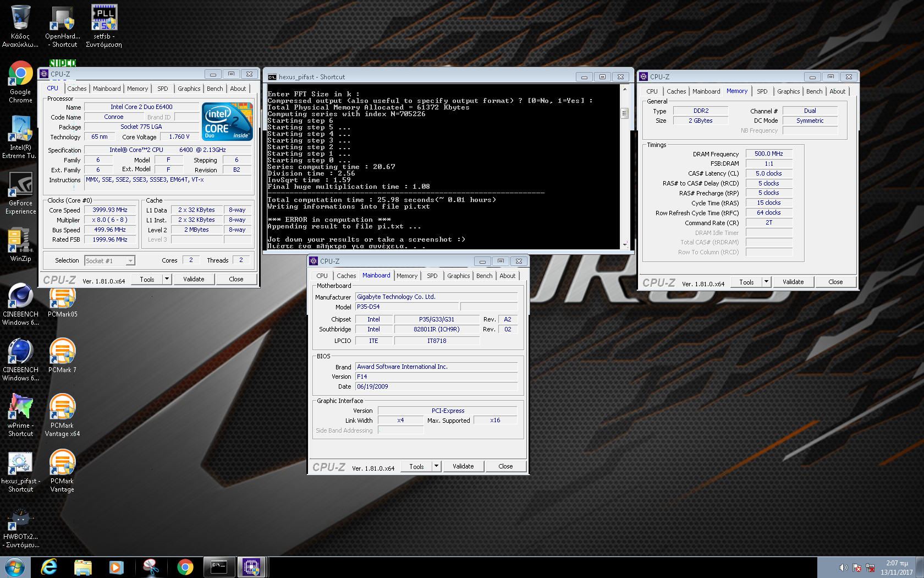This screenshot has width=924, height=578.
Task: Switch to CPU-Z taskbar item
Action: coord(251,567)
